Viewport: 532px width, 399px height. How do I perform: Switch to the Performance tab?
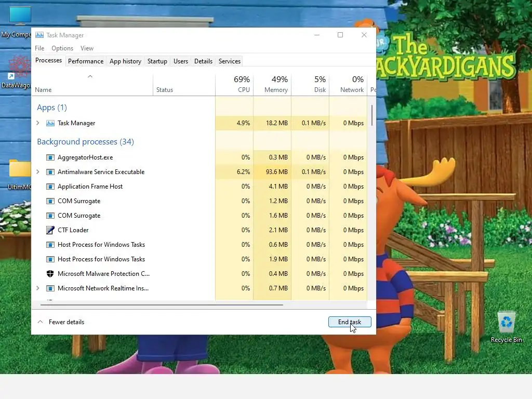click(x=86, y=61)
